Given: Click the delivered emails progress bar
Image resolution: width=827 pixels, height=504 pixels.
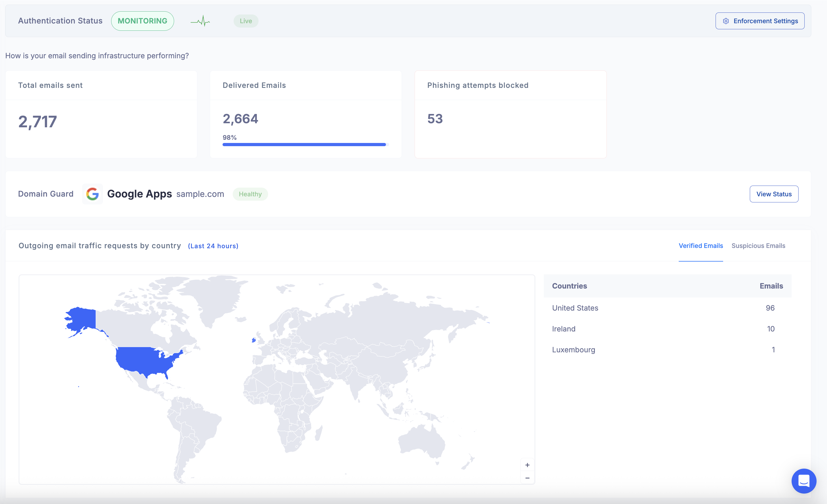Looking at the screenshot, I should click(304, 144).
